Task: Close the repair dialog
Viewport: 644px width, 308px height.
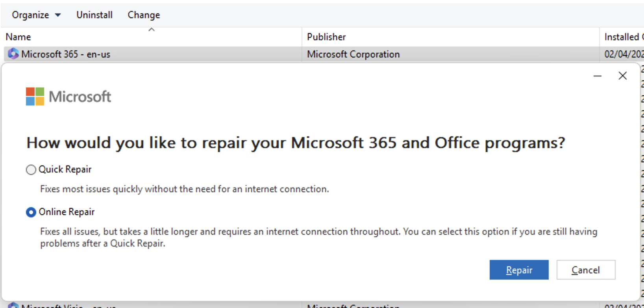Action: coord(622,76)
